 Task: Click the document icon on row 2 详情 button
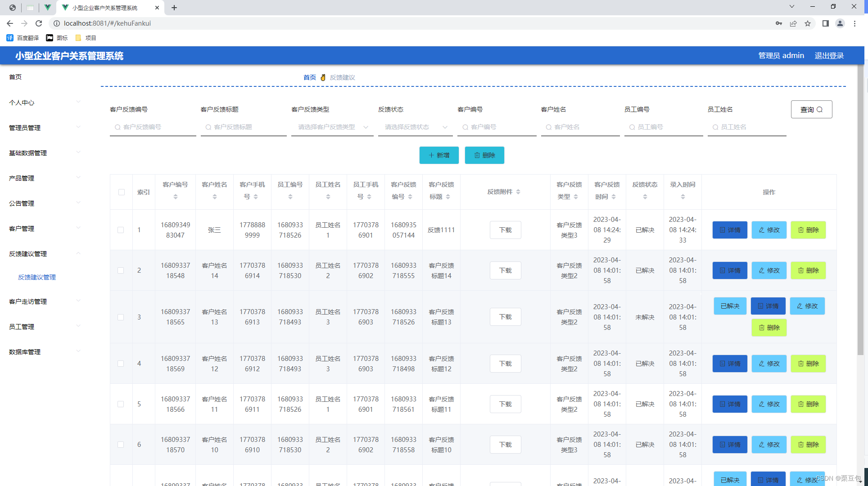(x=723, y=270)
